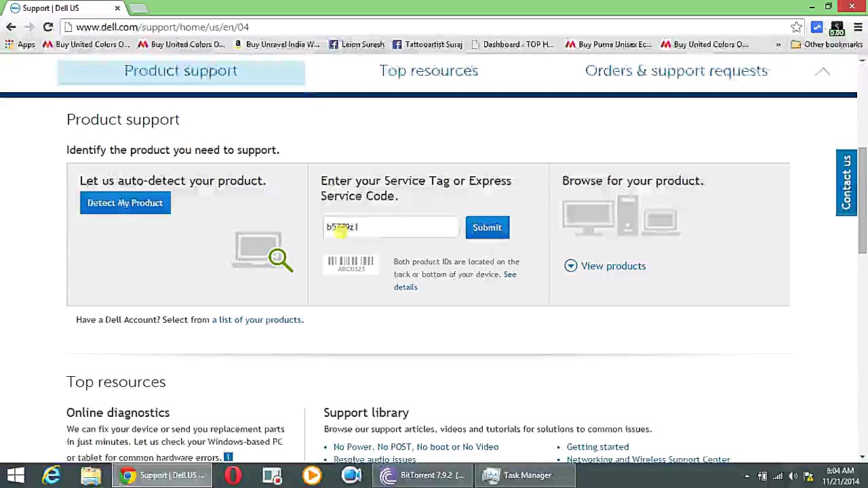The height and width of the screenshot is (488, 868).
Task: Collapse the support section via the chevron
Action: [x=823, y=70]
